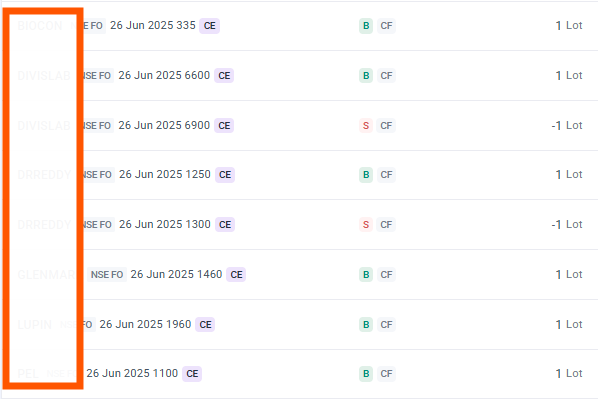Click the CF badge on the 1460 CE row

click(x=386, y=275)
